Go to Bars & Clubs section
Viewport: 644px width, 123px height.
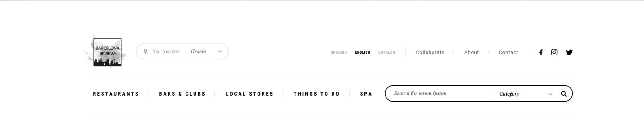coord(182,94)
